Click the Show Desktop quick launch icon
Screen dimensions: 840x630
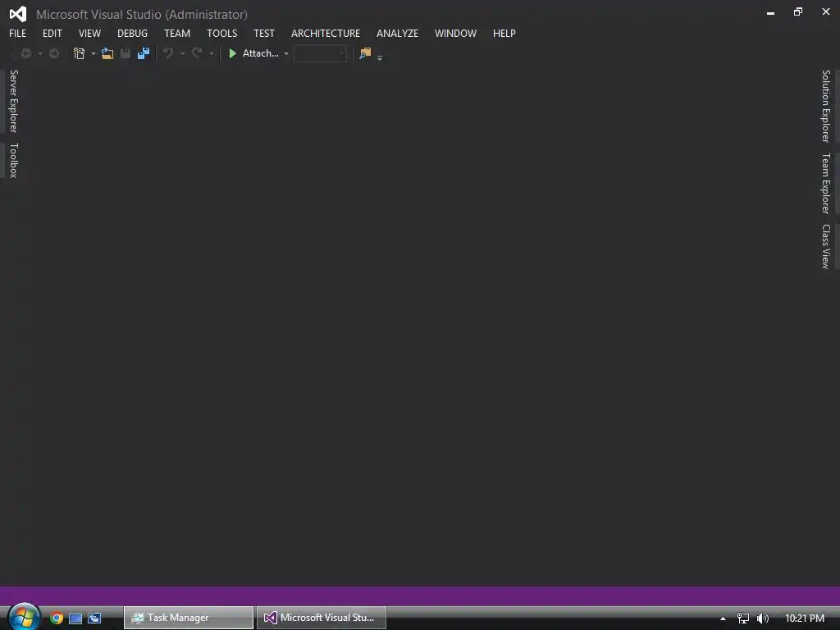pyautogui.click(x=75, y=619)
